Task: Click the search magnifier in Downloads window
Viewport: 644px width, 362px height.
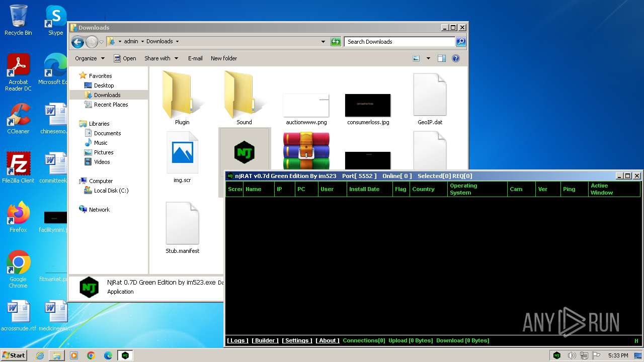Action: coord(460,42)
